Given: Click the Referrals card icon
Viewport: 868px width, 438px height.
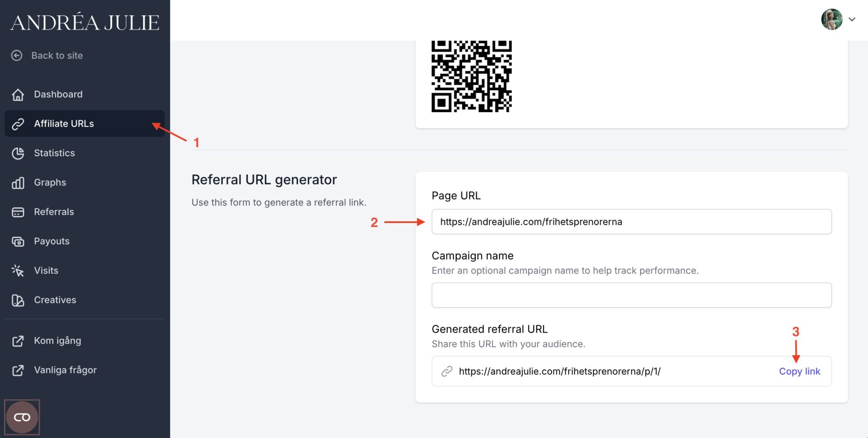Looking at the screenshot, I should click(x=18, y=212).
